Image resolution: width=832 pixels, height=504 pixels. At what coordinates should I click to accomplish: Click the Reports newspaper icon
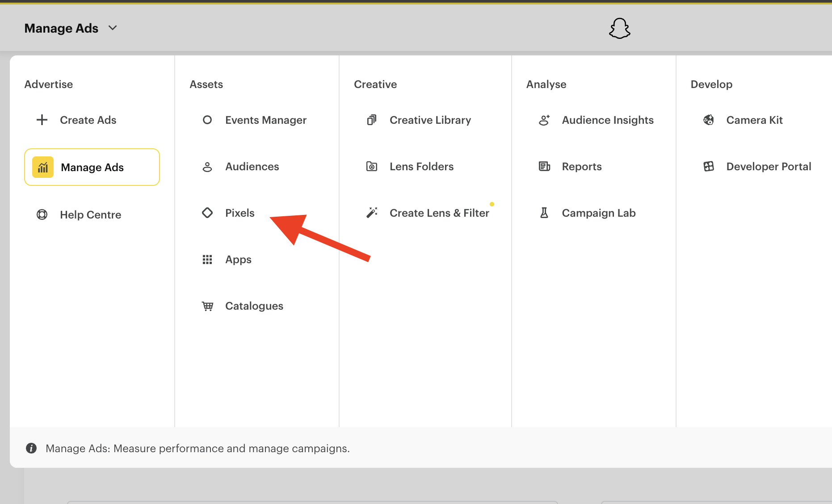(544, 167)
